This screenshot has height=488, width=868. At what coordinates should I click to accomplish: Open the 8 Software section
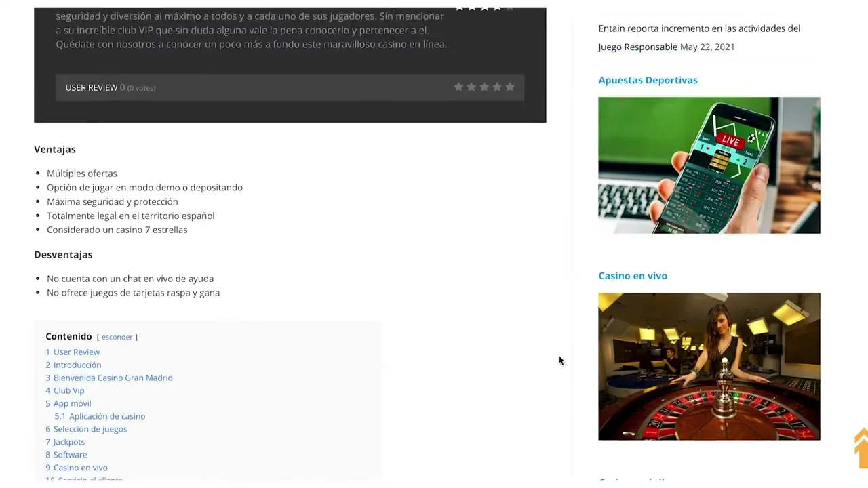[66, 455]
